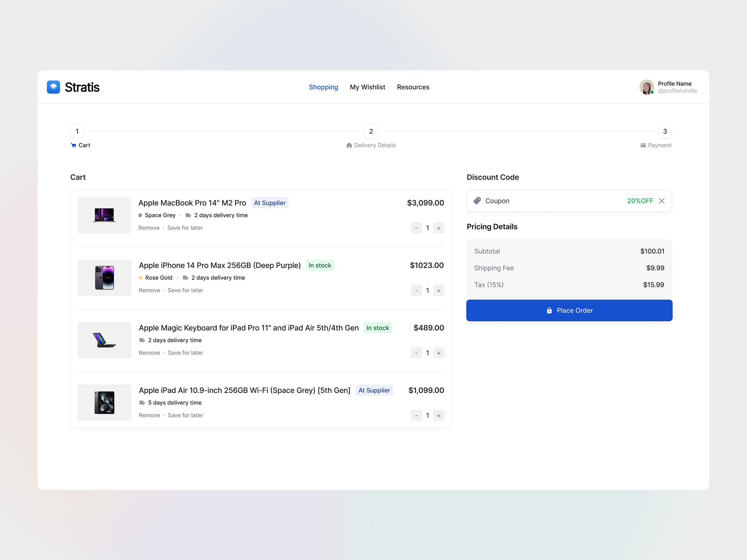
Task: Switch to My Wishlist
Action: click(x=367, y=87)
